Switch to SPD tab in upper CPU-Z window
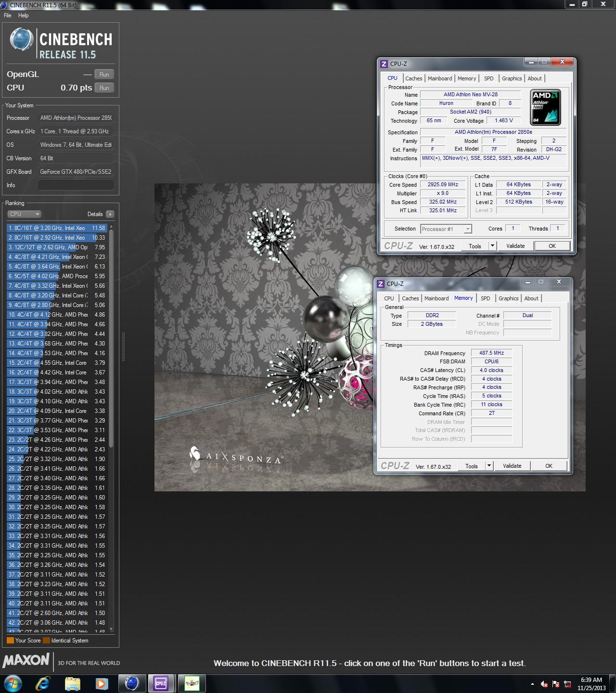The width and height of the screenshot is (616, 693). 488,78
